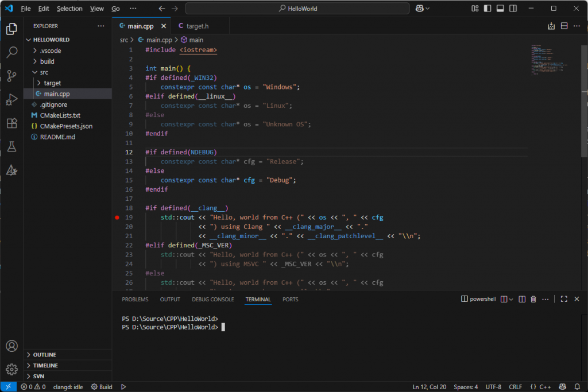Open the Run and Debug view

point(11,100)
